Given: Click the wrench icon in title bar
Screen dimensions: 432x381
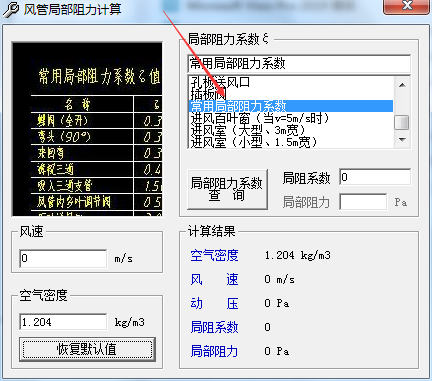Looking at the screenshot, I should pyautogui.click(x=11, y=9).
